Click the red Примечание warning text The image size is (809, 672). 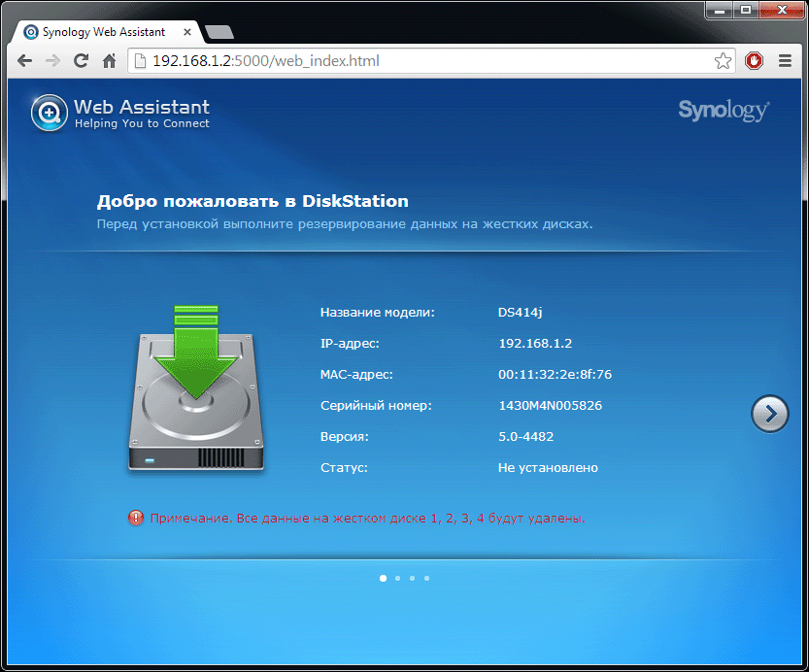point(367,519)
